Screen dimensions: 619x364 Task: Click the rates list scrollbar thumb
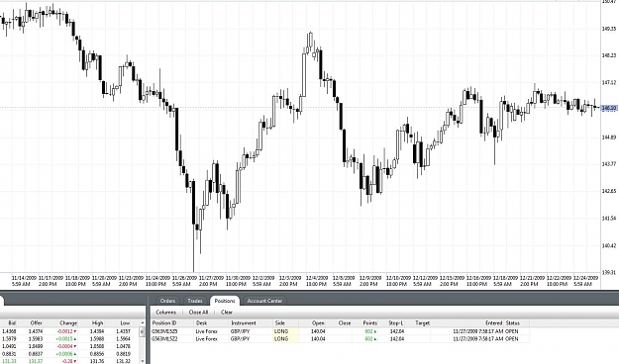pos(142,332)
